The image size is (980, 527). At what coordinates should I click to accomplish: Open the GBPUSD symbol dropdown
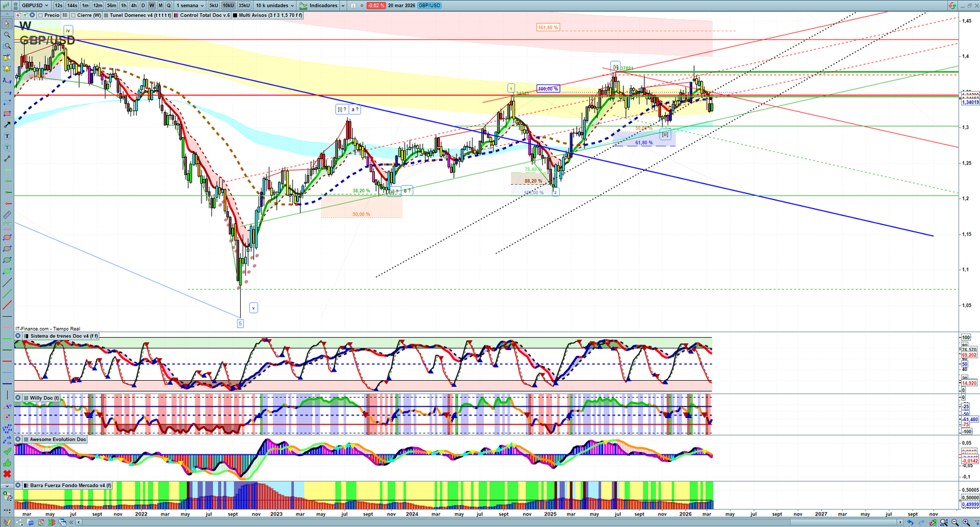tap(36, 6)
